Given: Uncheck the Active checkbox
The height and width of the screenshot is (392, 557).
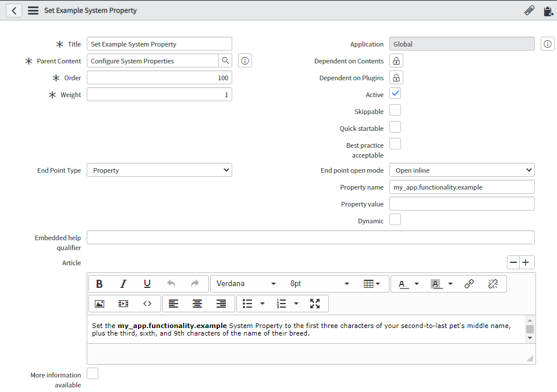Looking at the screenshot, I should [395, 94].
